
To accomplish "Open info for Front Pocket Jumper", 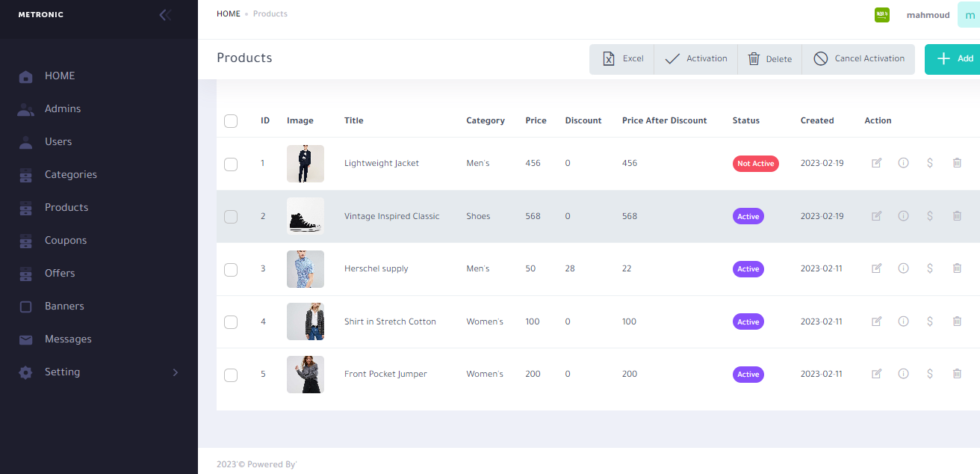I will pos(903,374).
